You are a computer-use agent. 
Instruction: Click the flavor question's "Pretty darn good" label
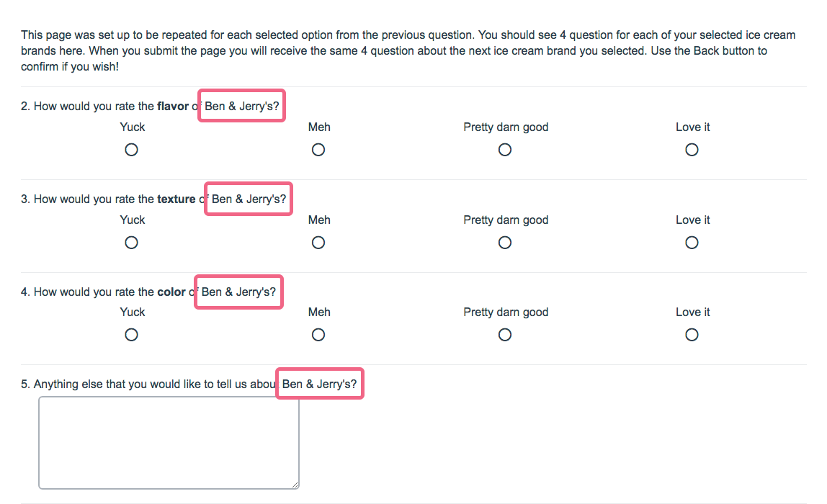pyautogui.click(x=506, y=127)
